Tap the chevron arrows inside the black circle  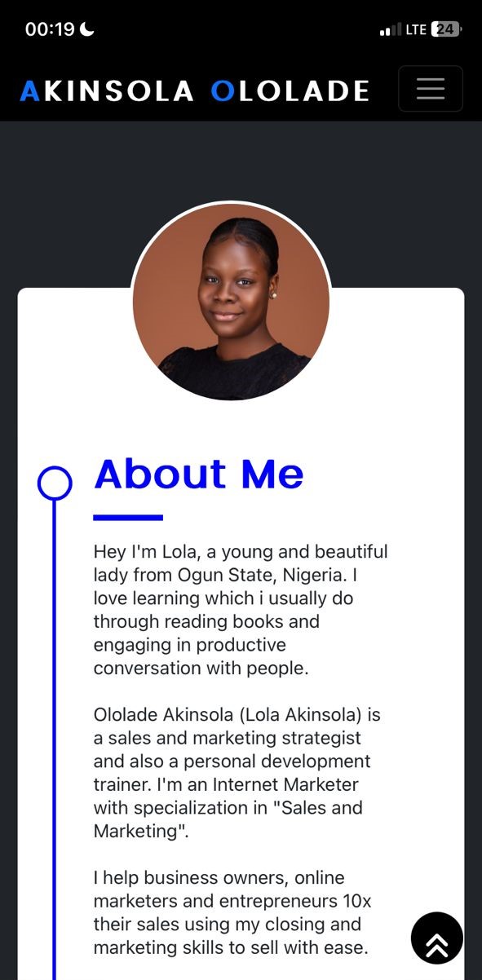point(436,938)
